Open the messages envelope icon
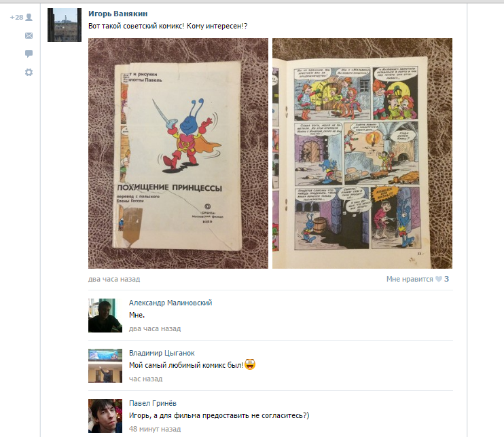Image resolution: width=504 pixels, height=437 pixels. click(x=29, y=36)
